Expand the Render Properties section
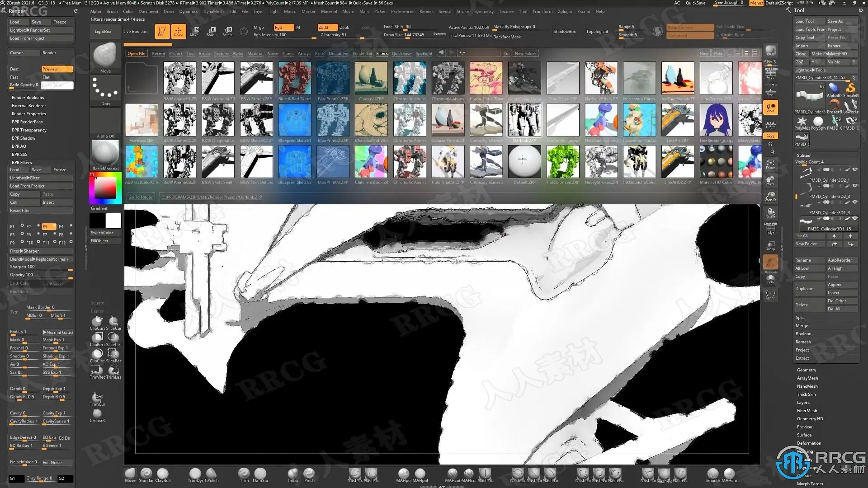 (29, 114)
